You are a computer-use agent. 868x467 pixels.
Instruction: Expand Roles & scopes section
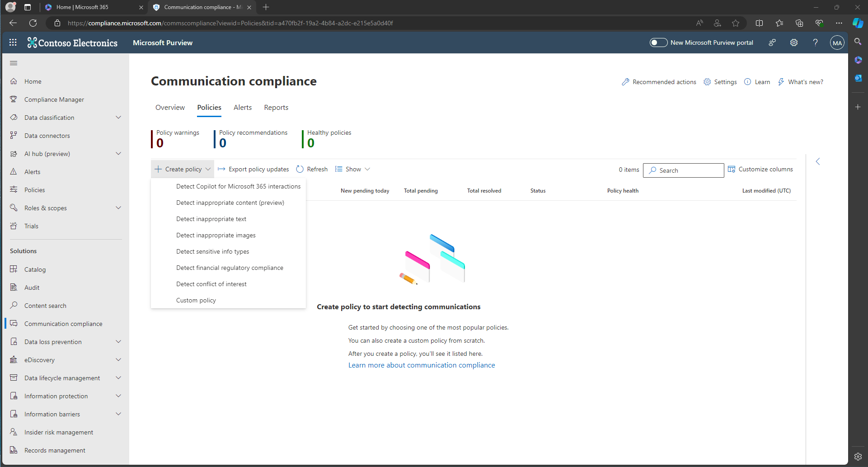118,208
